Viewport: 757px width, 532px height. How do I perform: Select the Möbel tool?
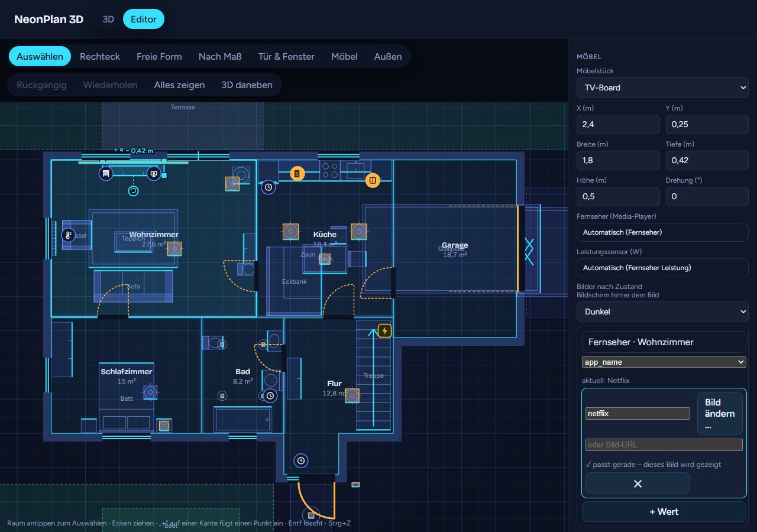pyautogui.click(x=344, y=57)
